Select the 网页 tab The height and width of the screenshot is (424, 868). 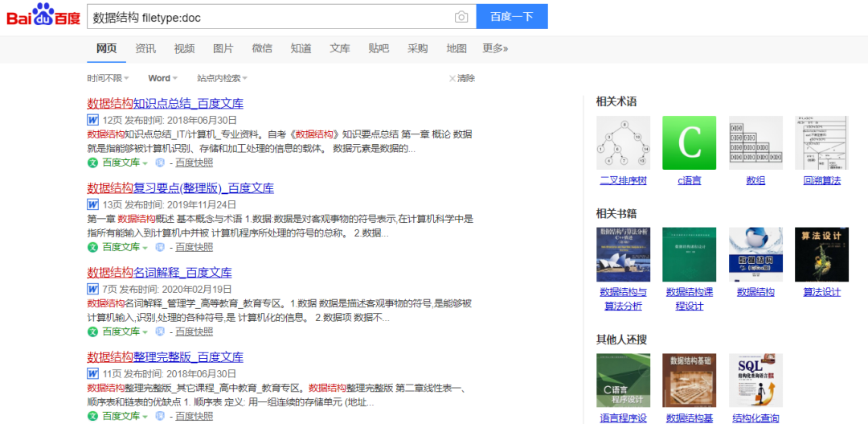[106, 49]
